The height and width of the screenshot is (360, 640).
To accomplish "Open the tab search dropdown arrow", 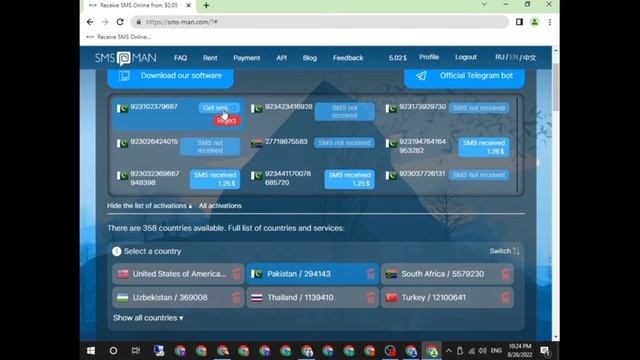I will (484, 4).
